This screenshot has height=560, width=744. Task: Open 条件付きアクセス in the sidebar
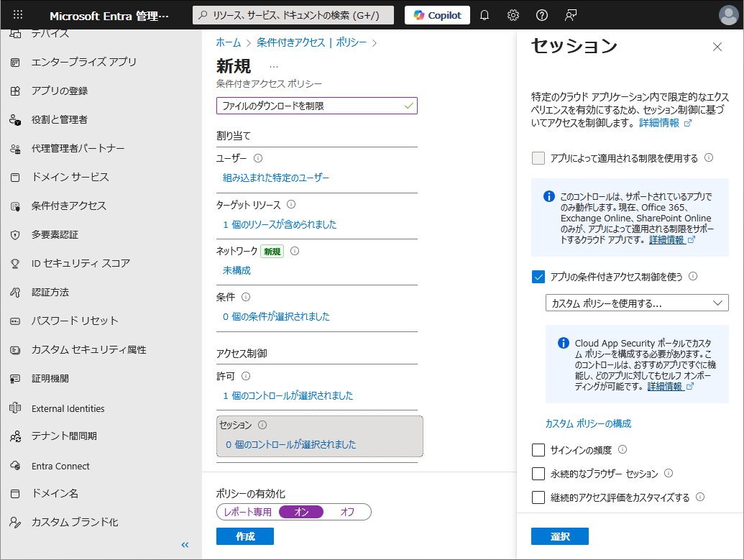(69, 206)
